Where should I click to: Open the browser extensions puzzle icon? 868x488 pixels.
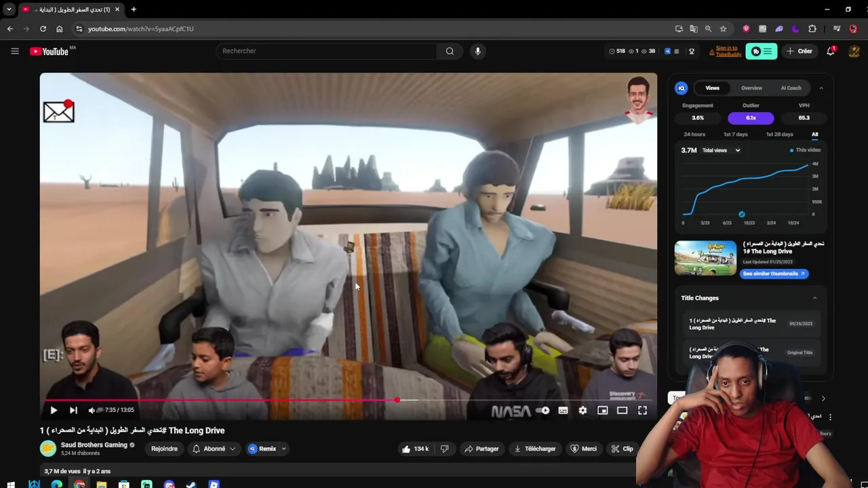812,28
